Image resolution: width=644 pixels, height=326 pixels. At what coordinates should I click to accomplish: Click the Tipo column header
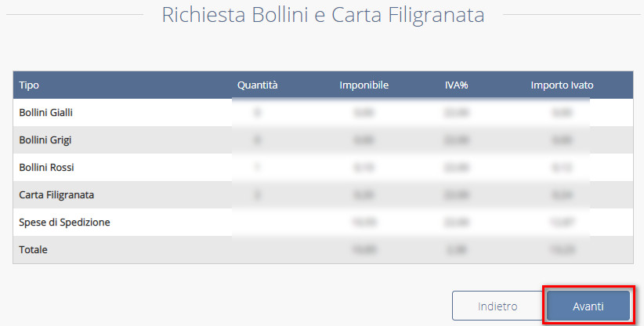(x=29, y=85)
